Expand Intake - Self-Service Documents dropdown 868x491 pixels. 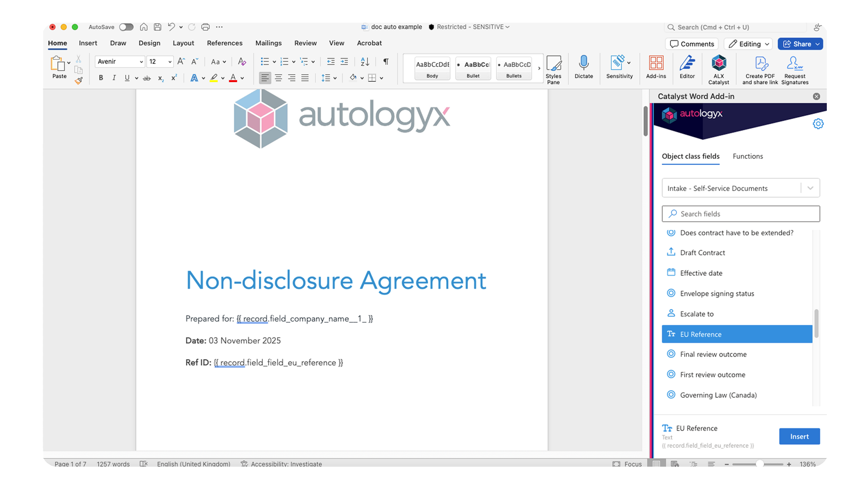[810, 188]
